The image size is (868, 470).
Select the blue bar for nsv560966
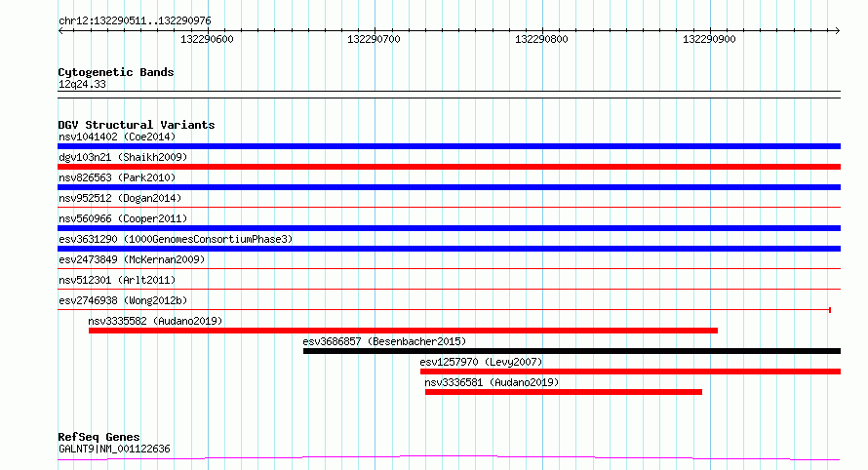449,228
